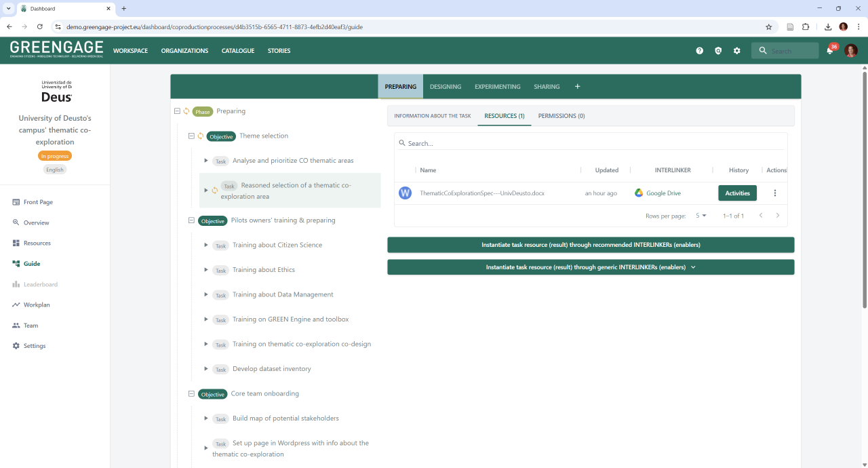The width and height of the screenshot is (868, 468).
Task: Switch to the EXPERIMENTING phase tab
Action: click(x=498, y=87)
